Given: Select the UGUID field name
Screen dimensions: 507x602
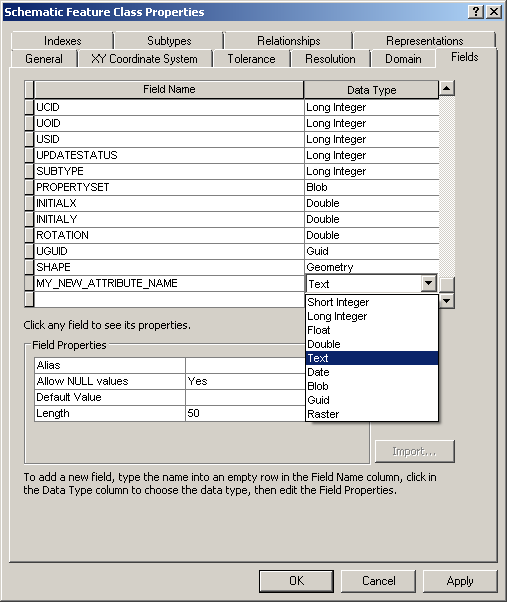Looking at the screenshot, I should (169, 251).
